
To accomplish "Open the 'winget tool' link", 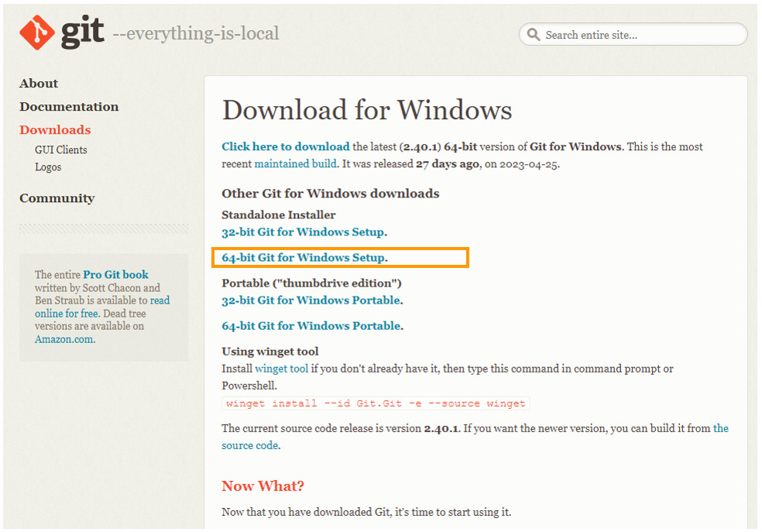I will pos(281,369).
